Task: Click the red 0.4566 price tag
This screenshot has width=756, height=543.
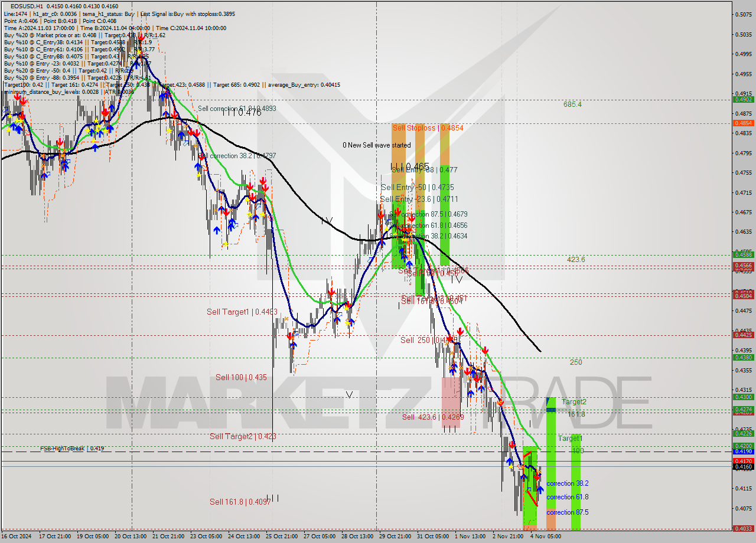Action: 742,266
